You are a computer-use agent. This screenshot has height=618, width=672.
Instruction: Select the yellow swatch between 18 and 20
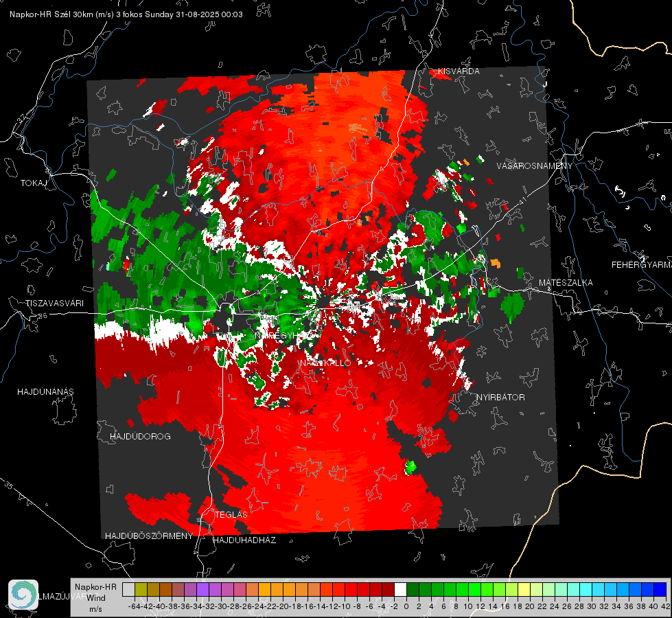(524, 590)
